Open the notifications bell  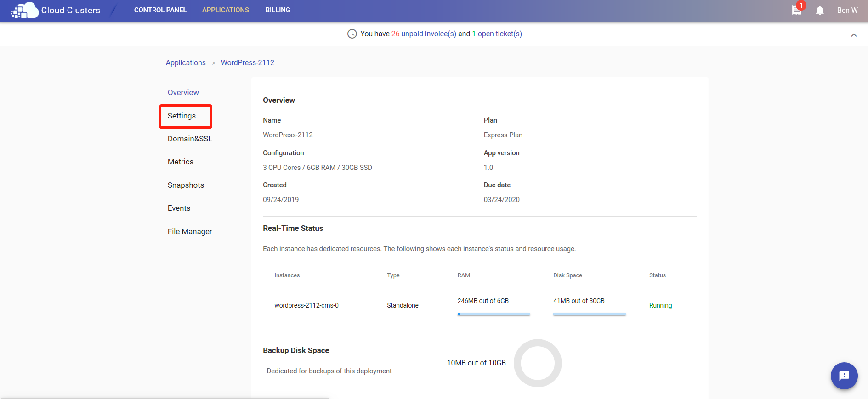[820, 10]
